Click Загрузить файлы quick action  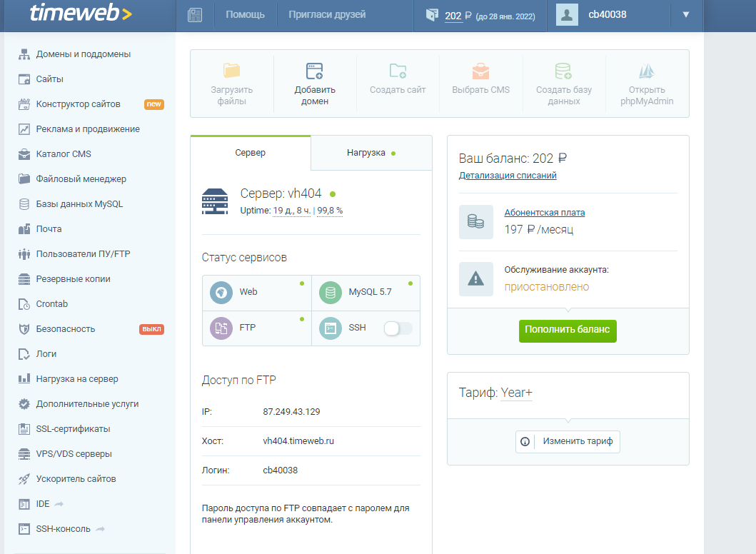tap(232, 84)
